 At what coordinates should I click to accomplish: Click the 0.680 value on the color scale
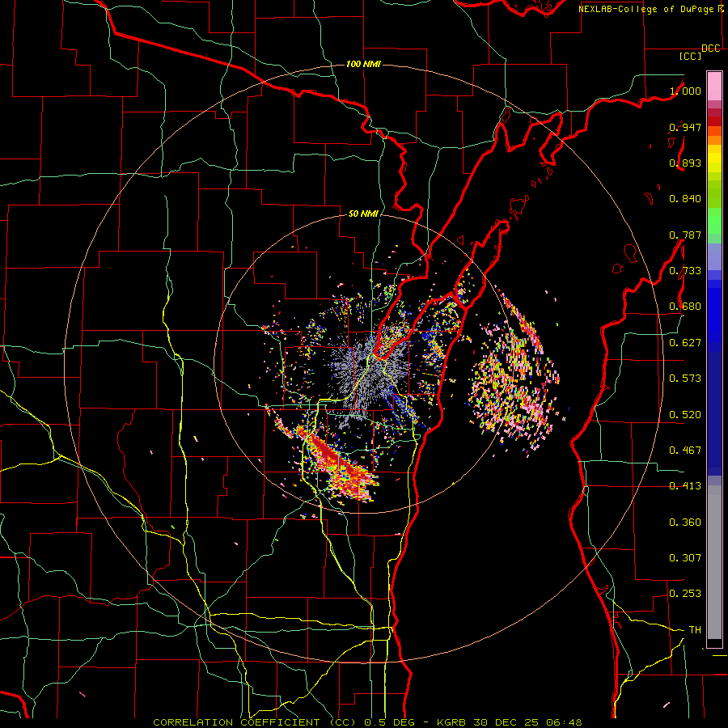[685, 307]
